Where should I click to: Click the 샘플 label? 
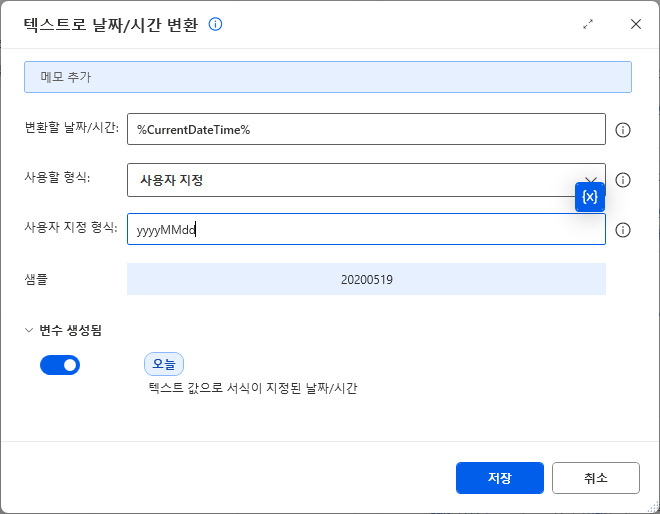pyautogui.click(x=36, y=279)
